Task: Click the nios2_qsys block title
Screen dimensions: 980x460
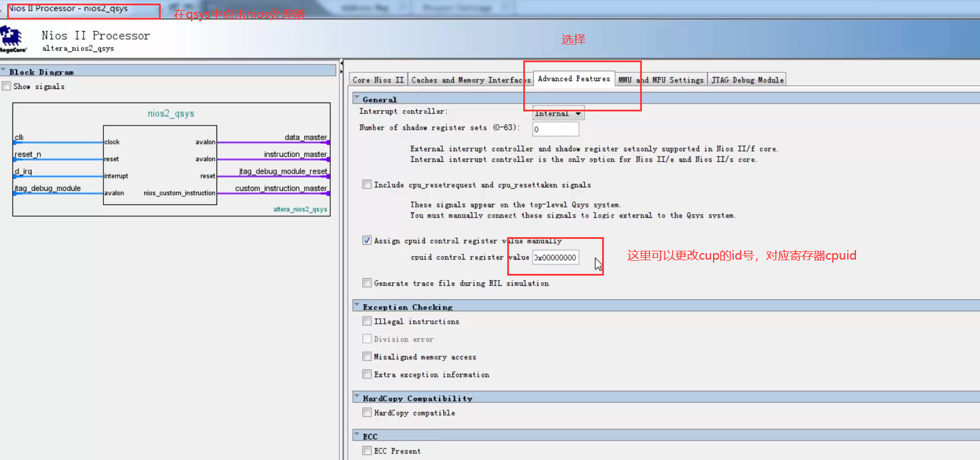Action: tap(171, 113)
